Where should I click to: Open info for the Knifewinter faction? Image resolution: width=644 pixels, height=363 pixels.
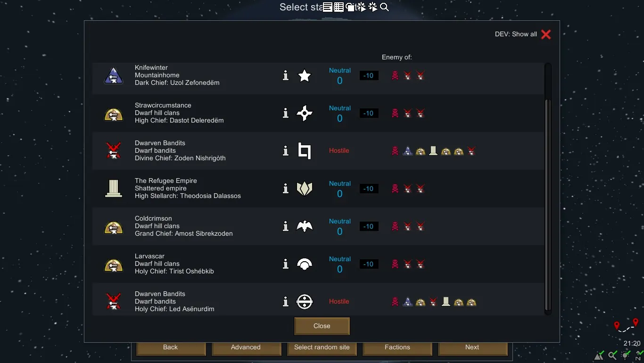(285, 75)
